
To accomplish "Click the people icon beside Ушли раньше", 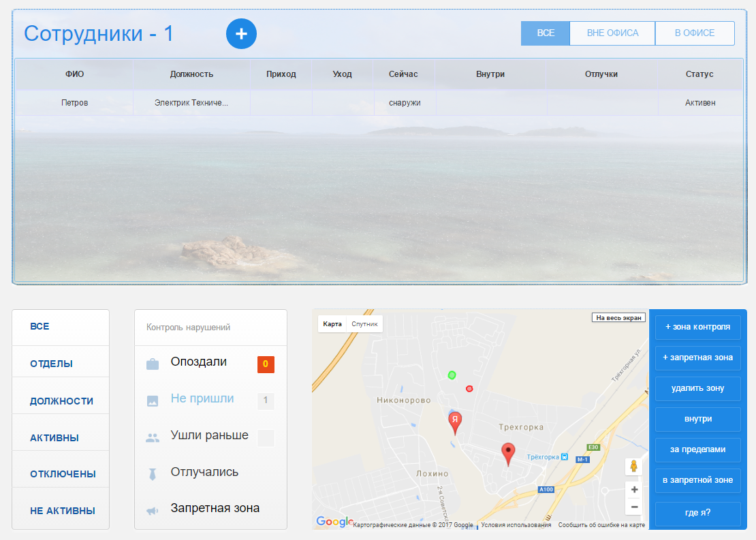I will tap(153, 438).
